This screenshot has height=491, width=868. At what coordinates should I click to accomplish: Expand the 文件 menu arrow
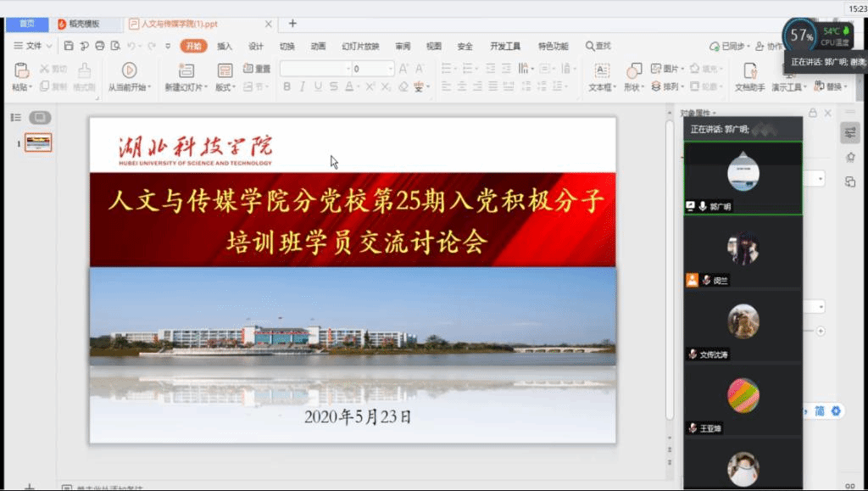(x=49, y=46)
